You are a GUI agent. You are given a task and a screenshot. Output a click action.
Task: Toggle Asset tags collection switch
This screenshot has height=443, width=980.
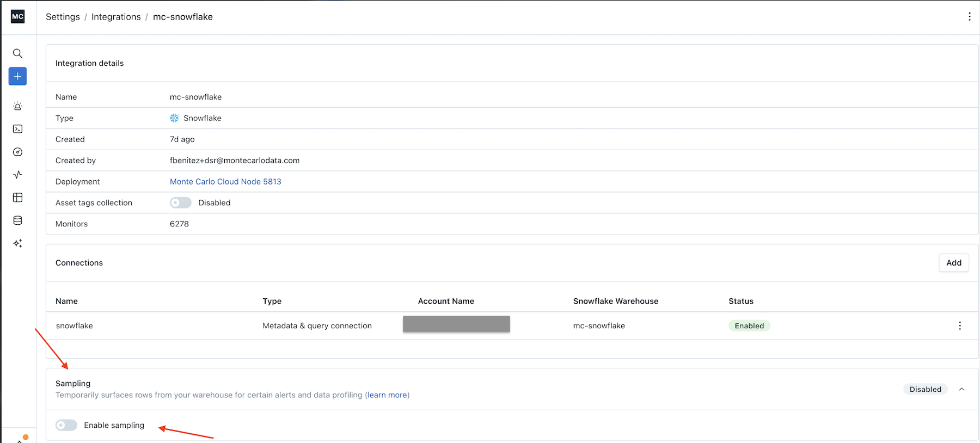tap(180, 202)
